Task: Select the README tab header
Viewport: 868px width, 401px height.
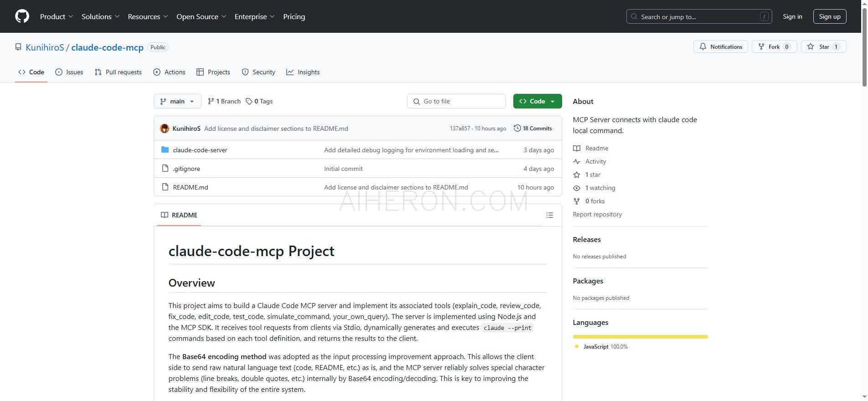Action: tap(179, 215)
